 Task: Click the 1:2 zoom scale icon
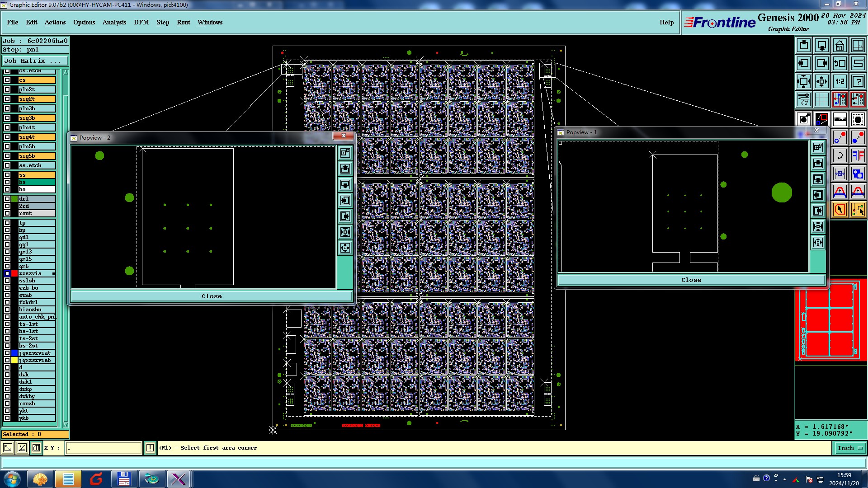(840, 81)
